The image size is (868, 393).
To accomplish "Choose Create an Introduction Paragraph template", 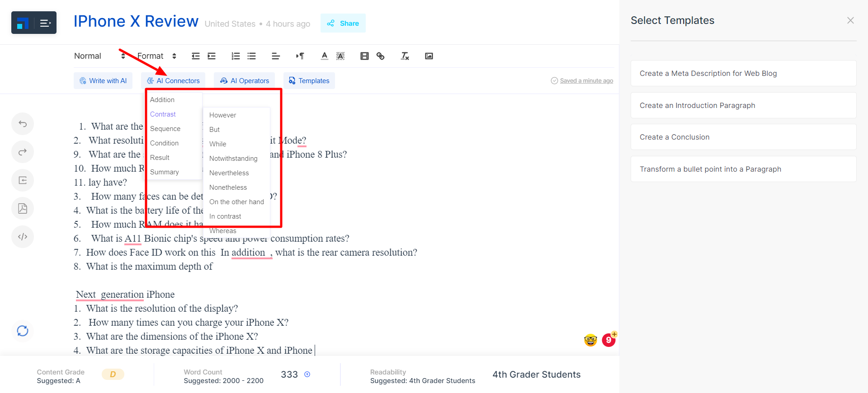I will tap(744, 105).
